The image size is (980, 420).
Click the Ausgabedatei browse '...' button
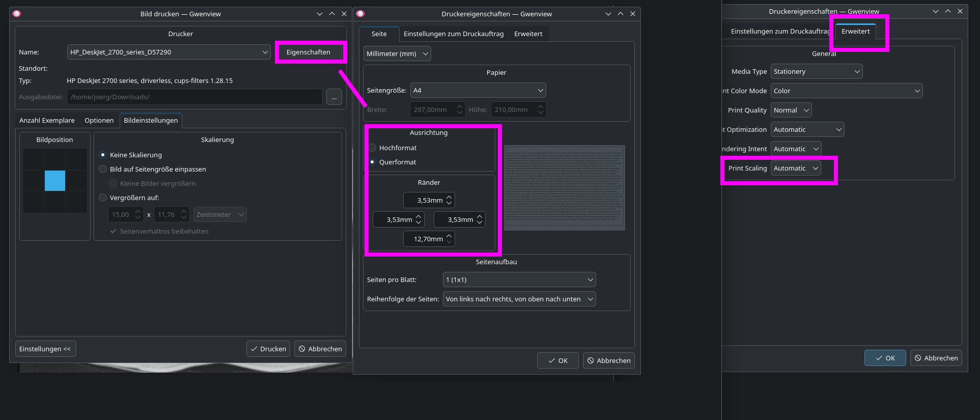[x=334, y=97]
